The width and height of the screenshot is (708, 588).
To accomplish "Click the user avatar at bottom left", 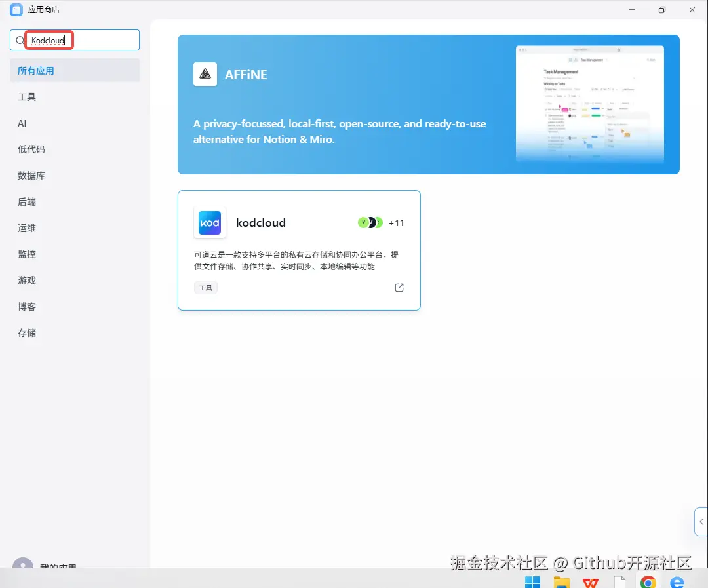I will (22, 562).
